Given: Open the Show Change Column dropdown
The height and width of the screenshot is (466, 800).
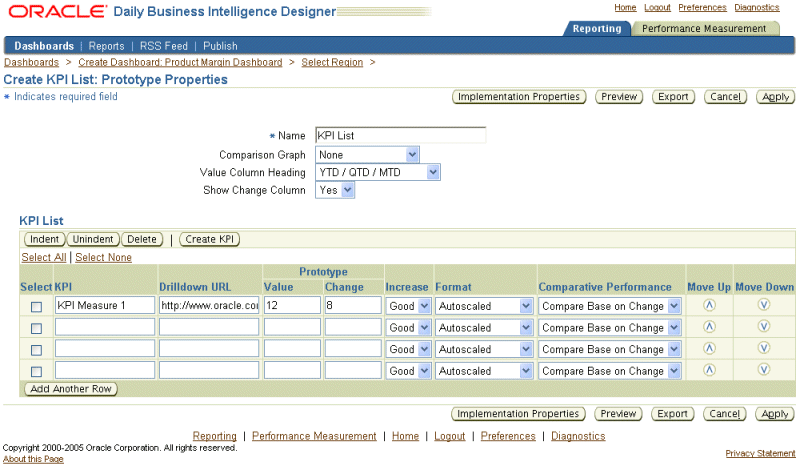Looking at the screenshot, I should coord(335,190).
